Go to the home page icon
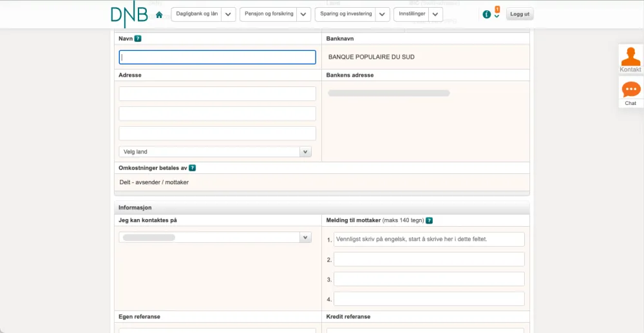This screenshot has height=333, width=644. [159, 15]
